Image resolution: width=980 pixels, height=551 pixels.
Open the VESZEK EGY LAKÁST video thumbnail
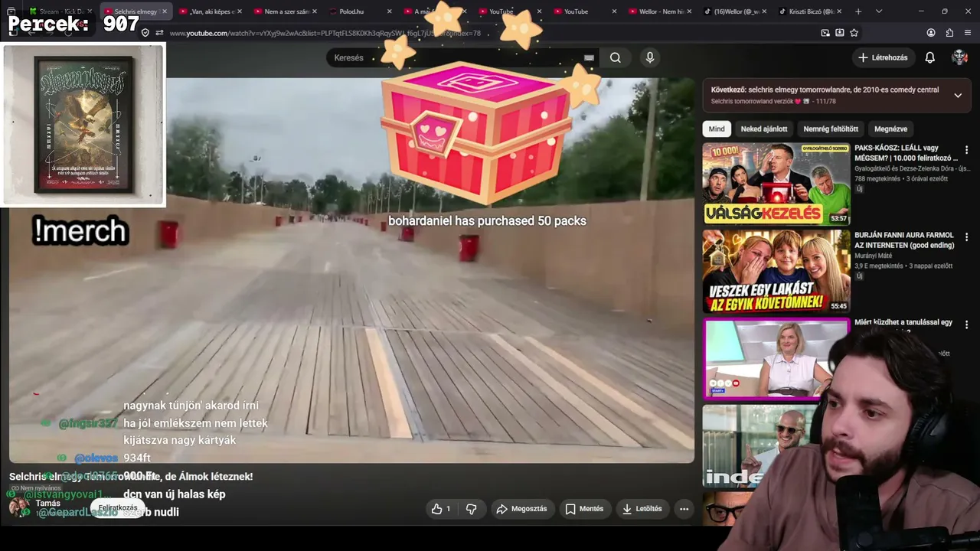(x=776, y=272)
